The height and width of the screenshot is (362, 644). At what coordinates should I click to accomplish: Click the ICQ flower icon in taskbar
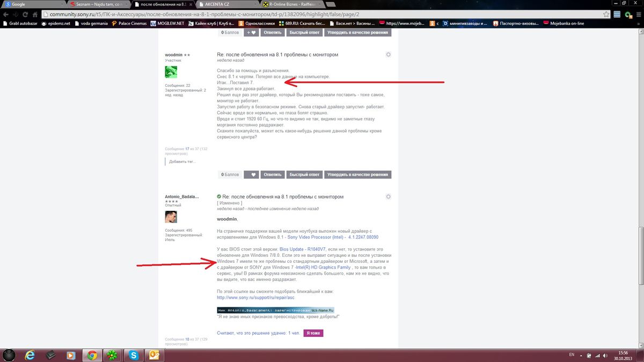click(113, 354)
